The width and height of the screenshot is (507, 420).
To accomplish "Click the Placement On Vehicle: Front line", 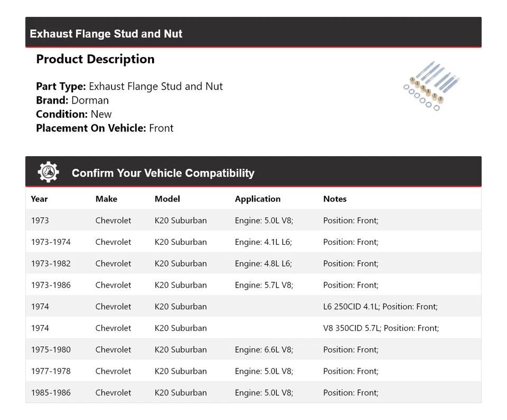I will click(x=105, y=128).
